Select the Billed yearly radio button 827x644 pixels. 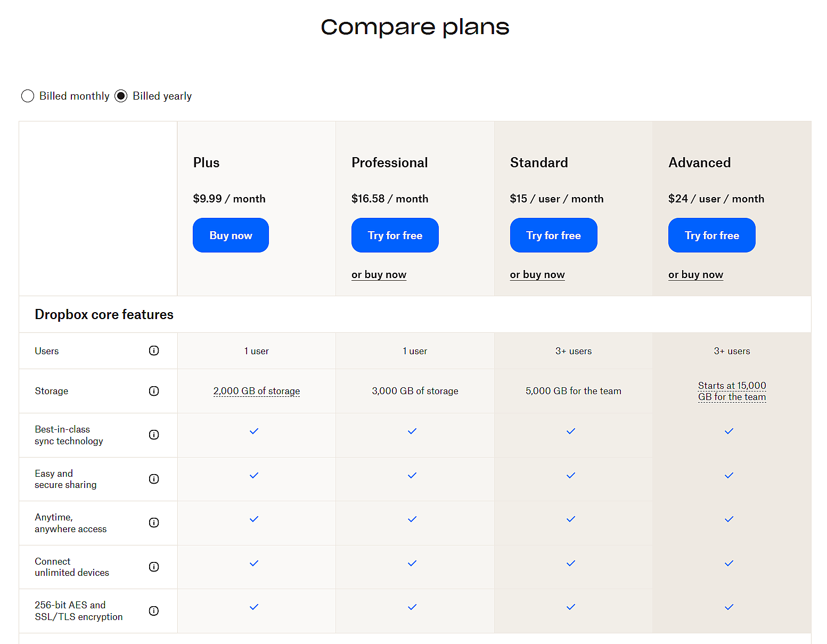point(121,96)
